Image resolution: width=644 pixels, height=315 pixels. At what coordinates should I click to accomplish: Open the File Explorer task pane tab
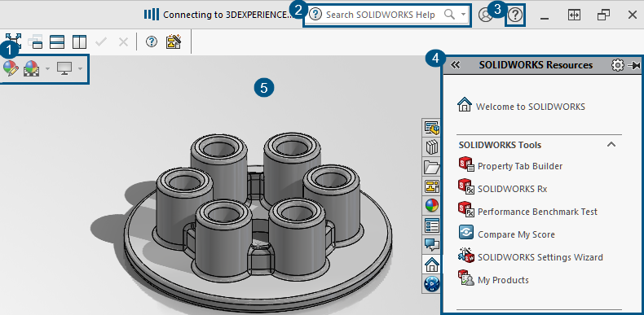[431, 167]
